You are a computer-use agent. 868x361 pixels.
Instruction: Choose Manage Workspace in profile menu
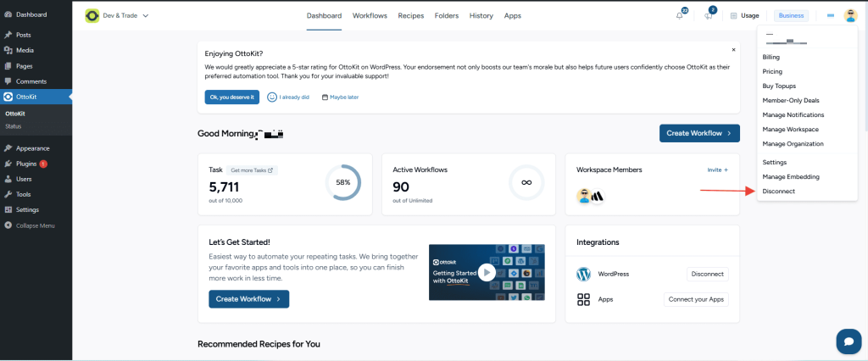click(x=790, y=130)
